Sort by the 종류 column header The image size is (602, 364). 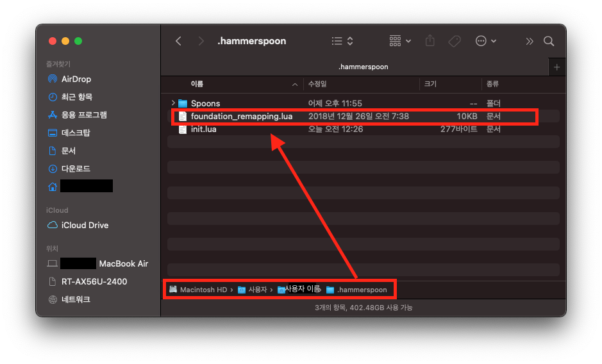click(492, 84)
